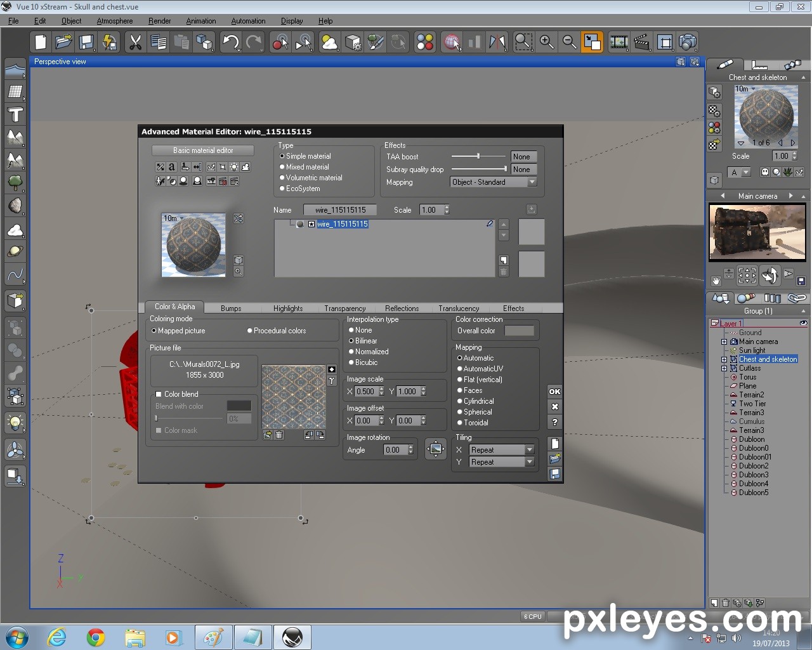Click the Basic material editor button
The image size is (812, 650).
click(203, 150)
